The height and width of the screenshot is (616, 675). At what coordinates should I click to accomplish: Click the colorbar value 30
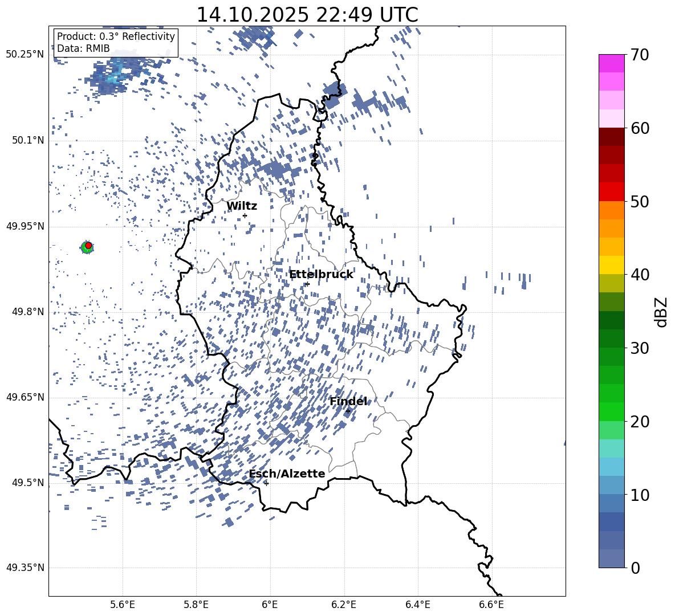coord(640,348)
